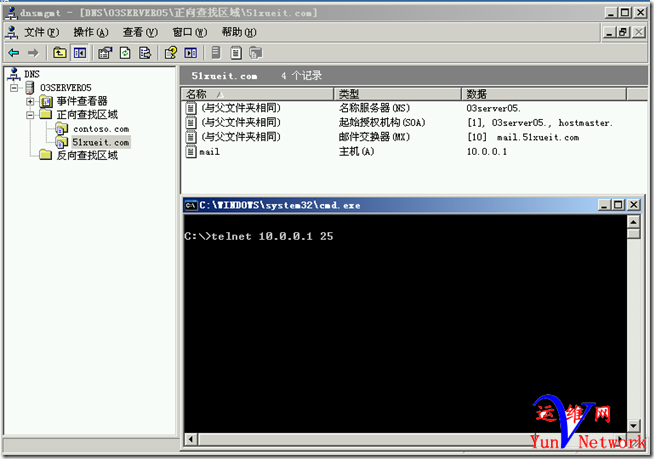Click the action pane toolbar icon after Help
The image size is (654, 459).
pos(191,53)
